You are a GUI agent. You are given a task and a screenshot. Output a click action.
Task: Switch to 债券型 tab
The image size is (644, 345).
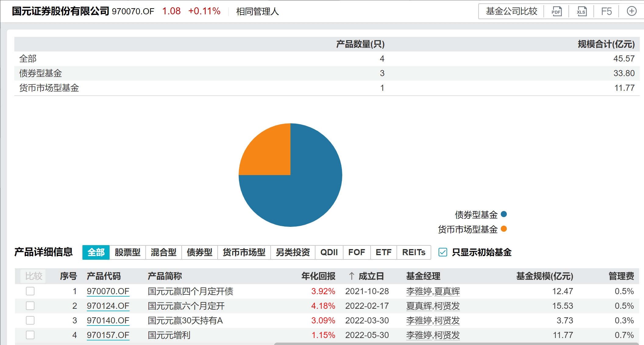[199, 252]
